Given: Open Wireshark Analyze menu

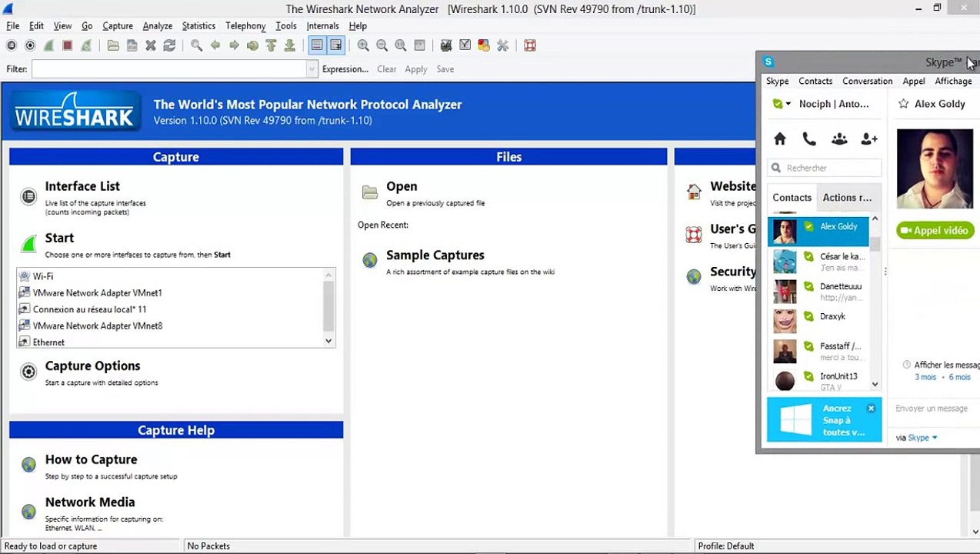Looking at the screenshot, I should (x=158, y=25).
